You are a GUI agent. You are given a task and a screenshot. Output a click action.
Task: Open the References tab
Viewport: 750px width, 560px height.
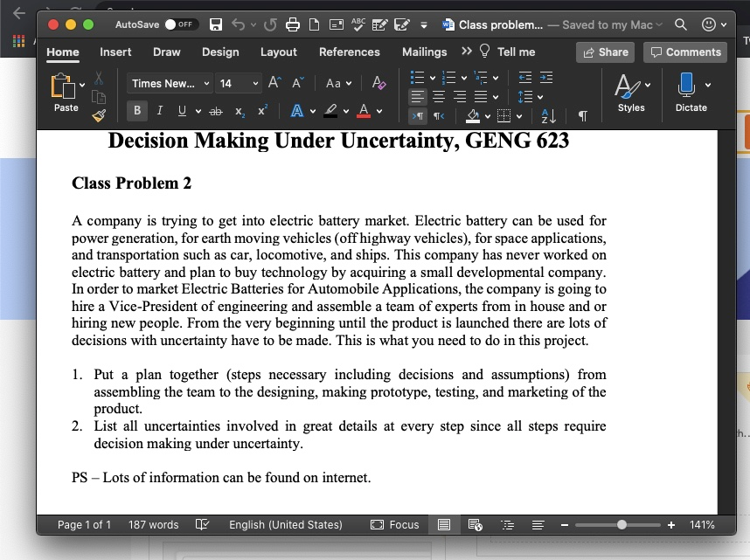pos(350,52)
